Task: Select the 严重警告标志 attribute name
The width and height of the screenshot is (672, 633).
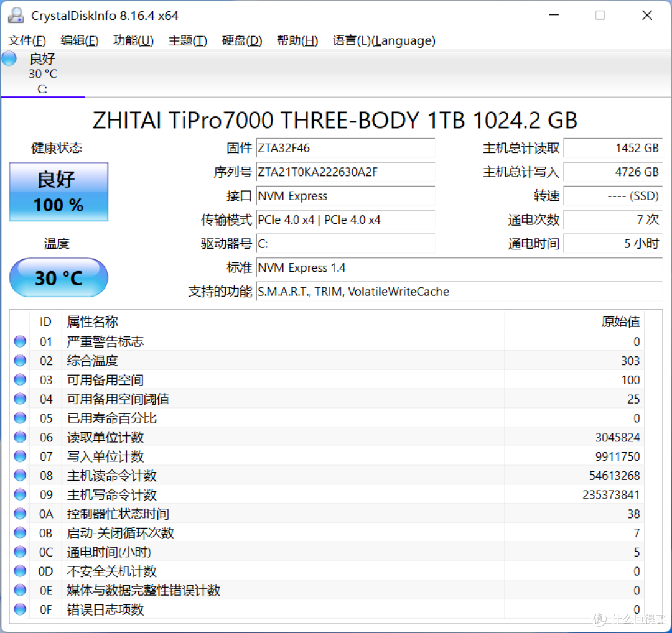Action: tap(105, 342)
